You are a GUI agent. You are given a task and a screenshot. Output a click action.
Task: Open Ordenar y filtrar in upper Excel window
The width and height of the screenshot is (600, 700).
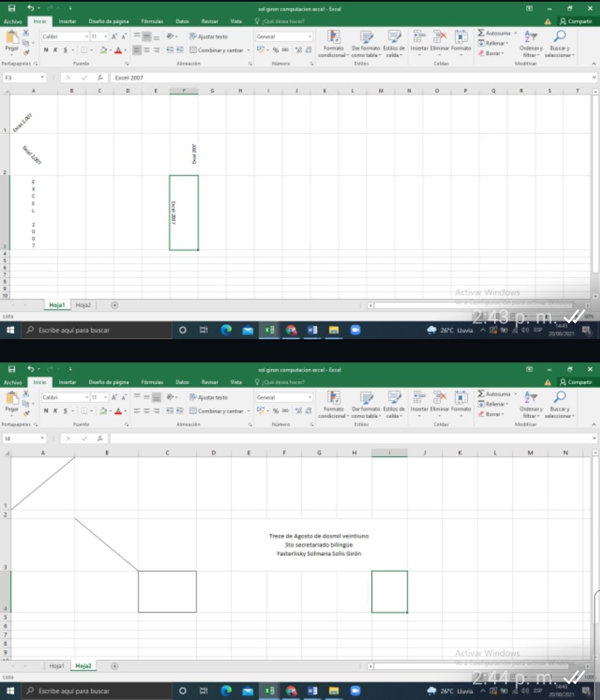531,43
